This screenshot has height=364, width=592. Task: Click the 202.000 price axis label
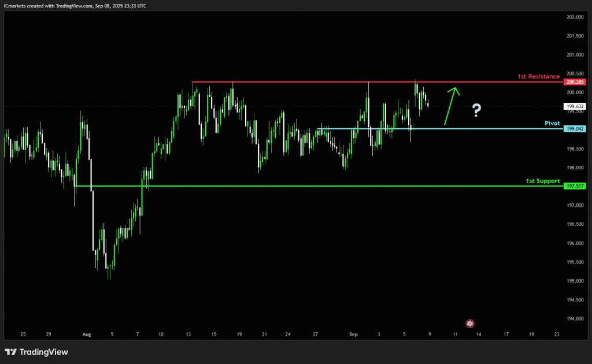(575, 17)
